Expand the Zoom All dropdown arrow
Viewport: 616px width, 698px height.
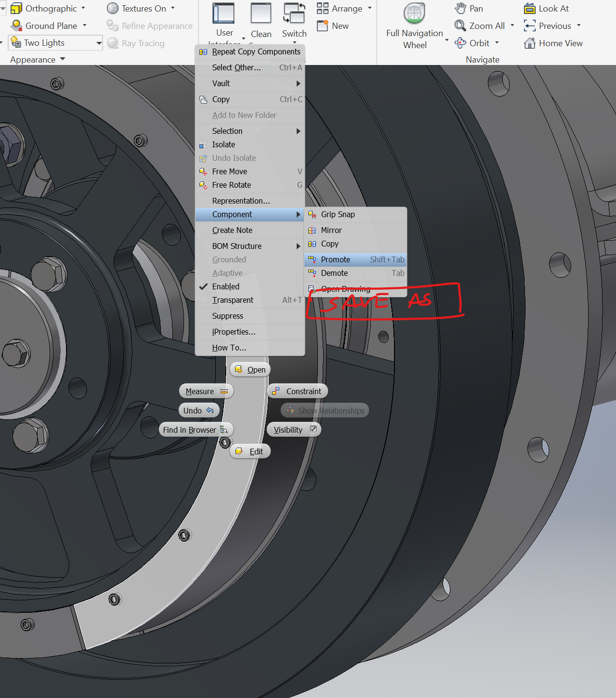(512, 26)
